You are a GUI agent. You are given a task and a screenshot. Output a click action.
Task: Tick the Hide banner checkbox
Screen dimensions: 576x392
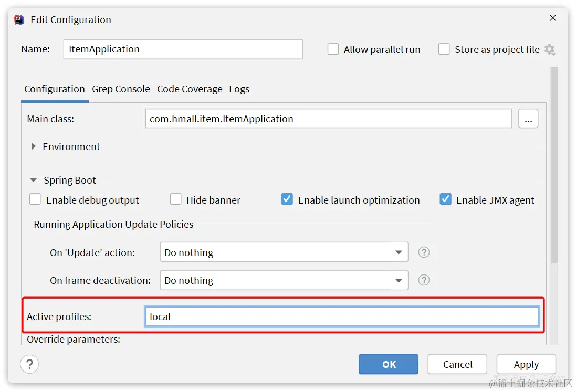[x=175, y=199]
